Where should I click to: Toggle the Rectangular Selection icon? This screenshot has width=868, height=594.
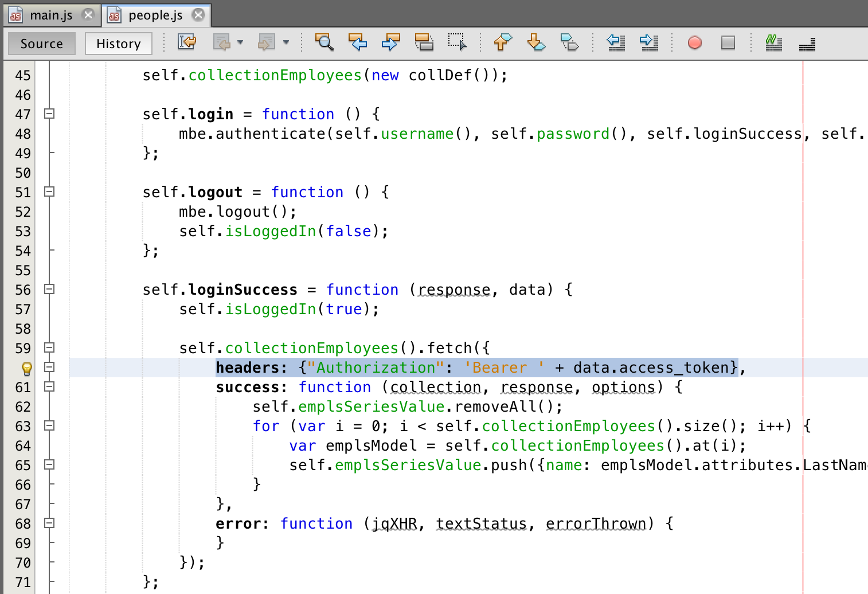coord(457,42)
